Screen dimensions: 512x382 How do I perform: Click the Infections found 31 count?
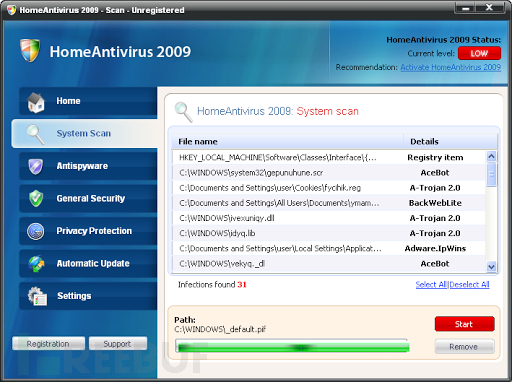(212, 284)
